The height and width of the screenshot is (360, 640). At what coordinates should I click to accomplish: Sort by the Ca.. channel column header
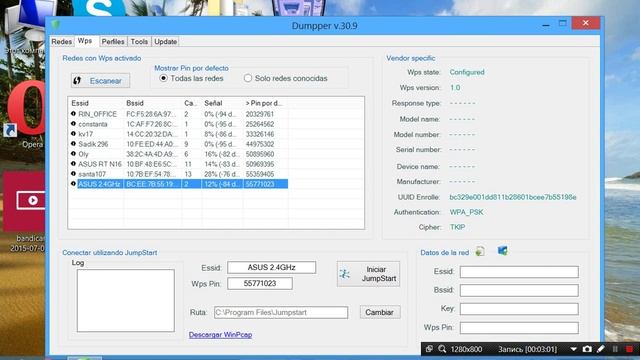tap(191, 103)
